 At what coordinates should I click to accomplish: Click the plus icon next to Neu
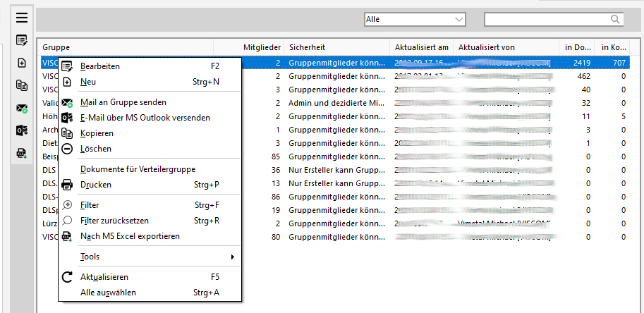67,82
